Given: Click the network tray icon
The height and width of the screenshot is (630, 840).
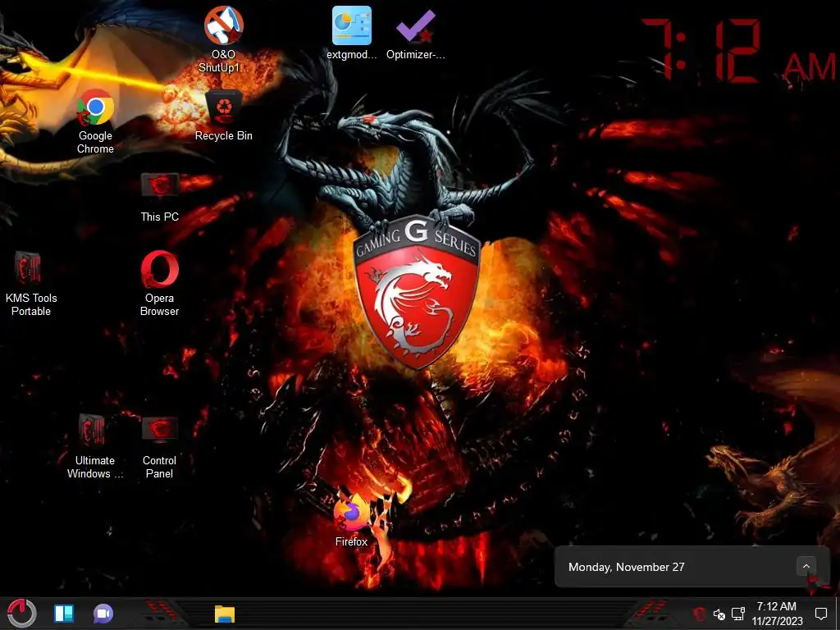Looking at the screenshot, I should (x=738, y=614).
